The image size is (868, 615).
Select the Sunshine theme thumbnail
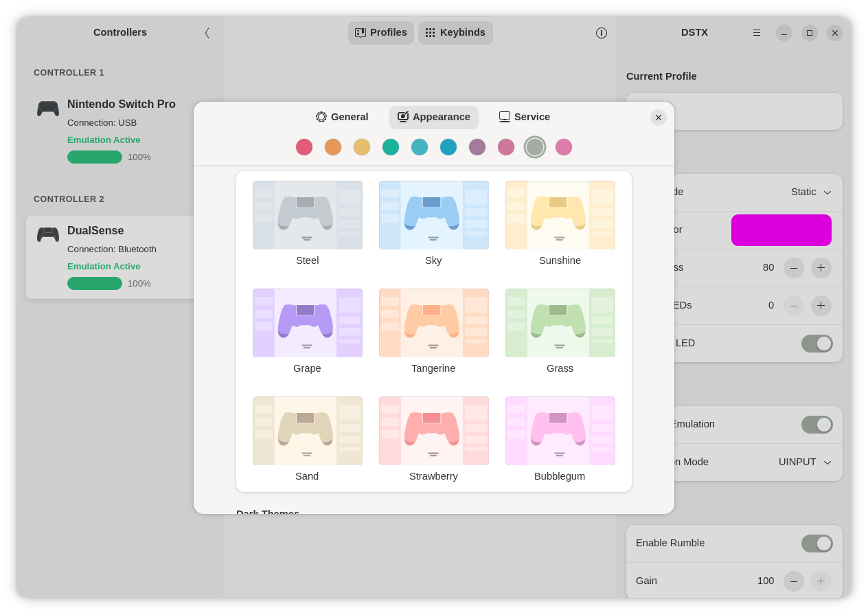[560, 215]
